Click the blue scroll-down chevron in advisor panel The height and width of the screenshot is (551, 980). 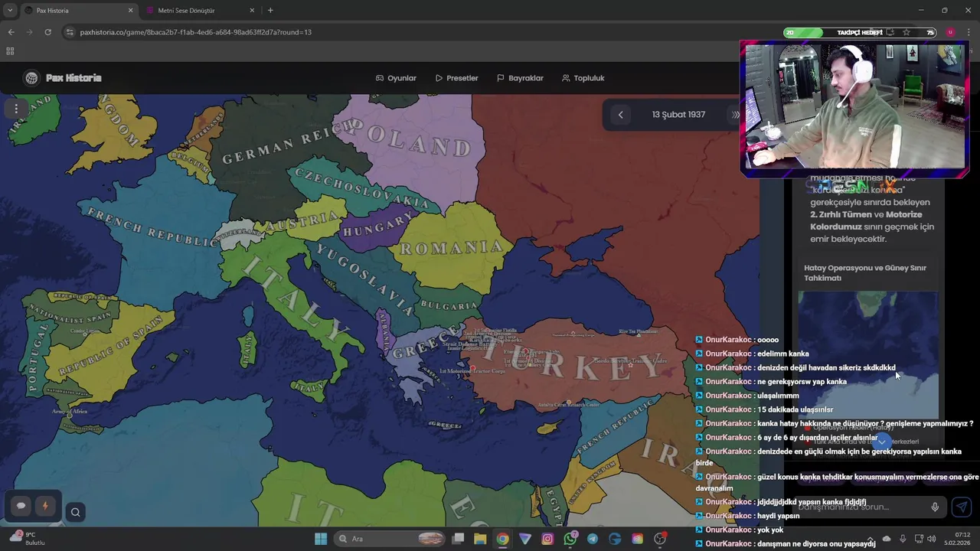pyautogui.click(x=882, y=442)
